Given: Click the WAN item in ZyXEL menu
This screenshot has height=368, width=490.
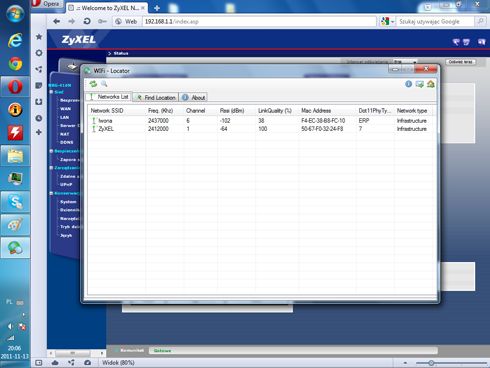Looking at the screenshot, I should (65, 109).
